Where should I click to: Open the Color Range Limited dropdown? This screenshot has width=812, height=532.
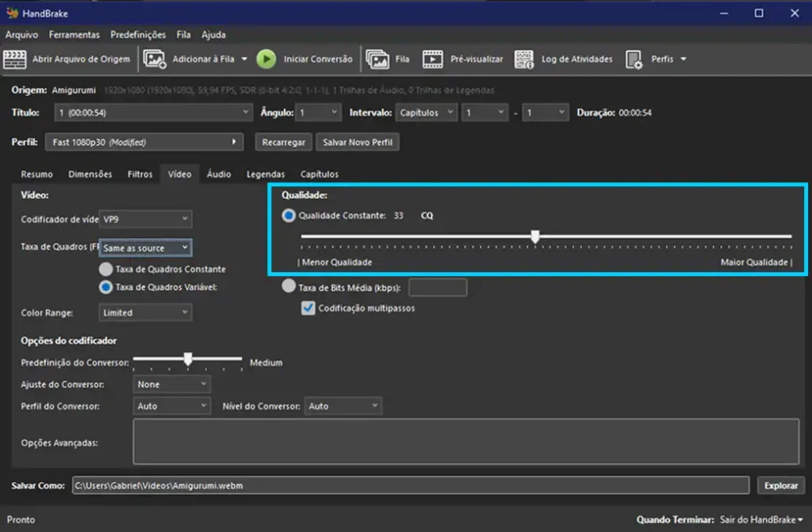(x=146, y=312)
